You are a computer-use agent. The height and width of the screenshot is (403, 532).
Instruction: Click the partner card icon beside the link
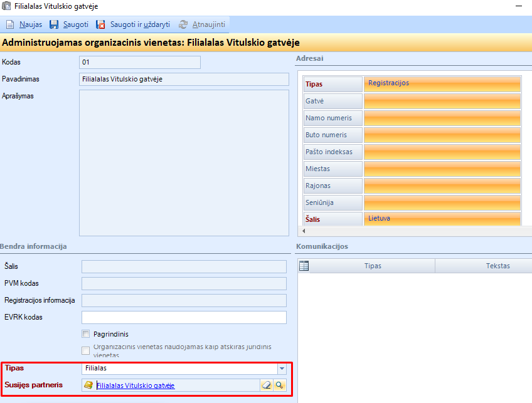88,385
